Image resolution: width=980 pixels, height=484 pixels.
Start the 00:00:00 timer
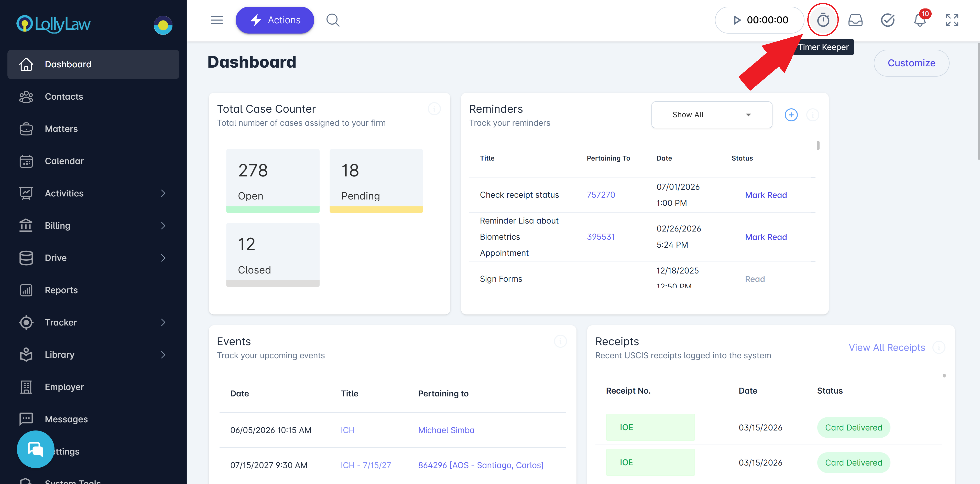[x=737, y=20]
